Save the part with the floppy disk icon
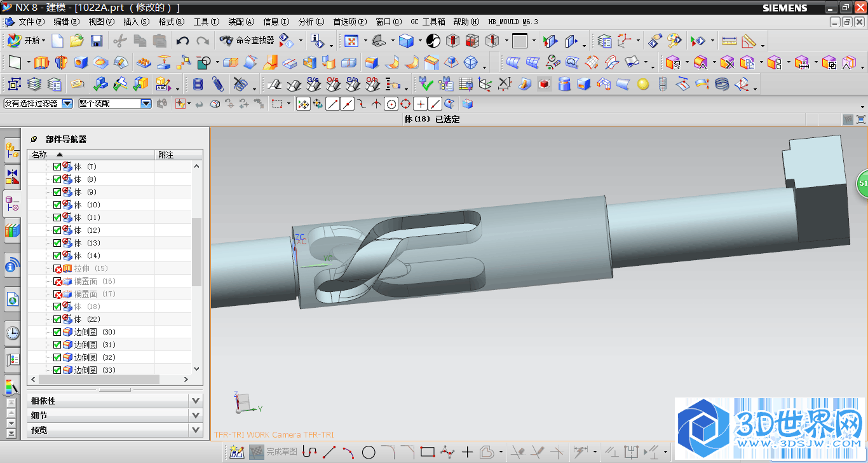Image resolution: width=868 pixels, height=463 pixels. coord(97,41)
